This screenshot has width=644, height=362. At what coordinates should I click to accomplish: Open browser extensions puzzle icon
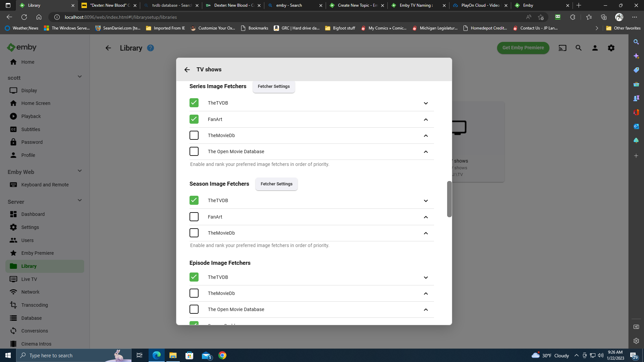[x=573, y=17]
